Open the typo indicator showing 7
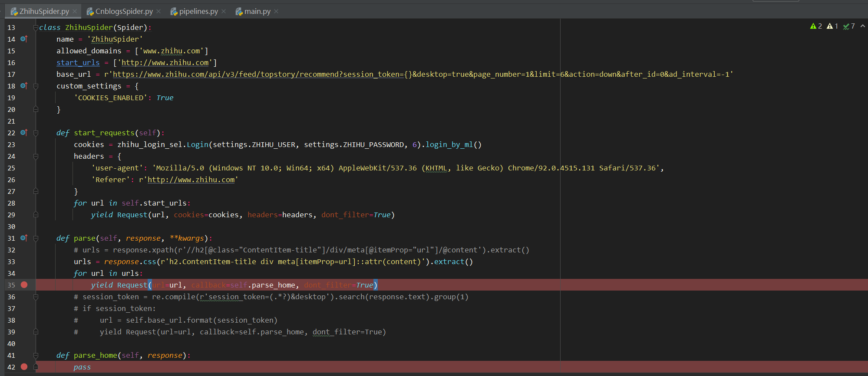This screenshot has height=376, width=868. coord(849,26)
